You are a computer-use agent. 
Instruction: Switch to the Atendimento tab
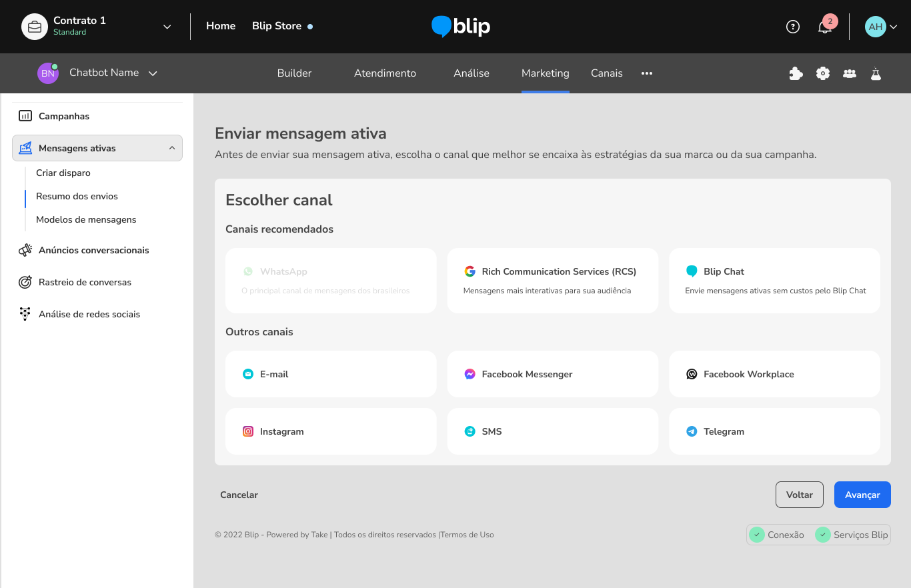pyautogui.click(x=385, y=73)
